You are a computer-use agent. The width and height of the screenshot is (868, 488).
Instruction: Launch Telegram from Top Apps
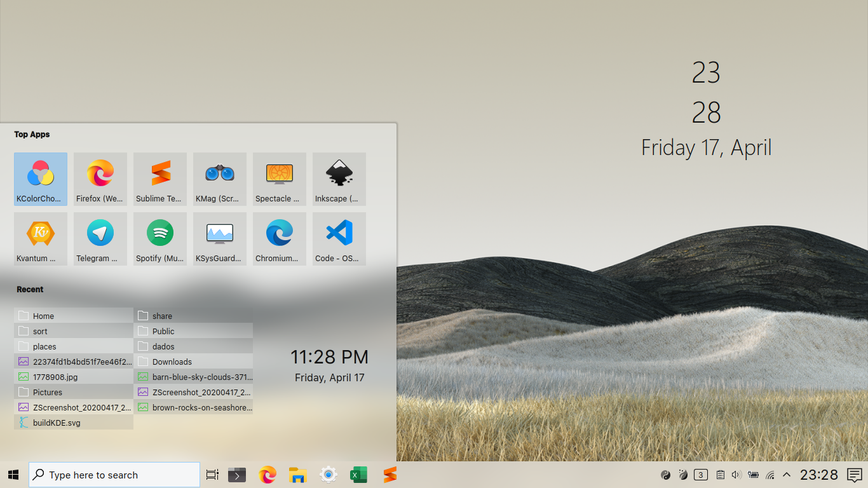point(100,239)
